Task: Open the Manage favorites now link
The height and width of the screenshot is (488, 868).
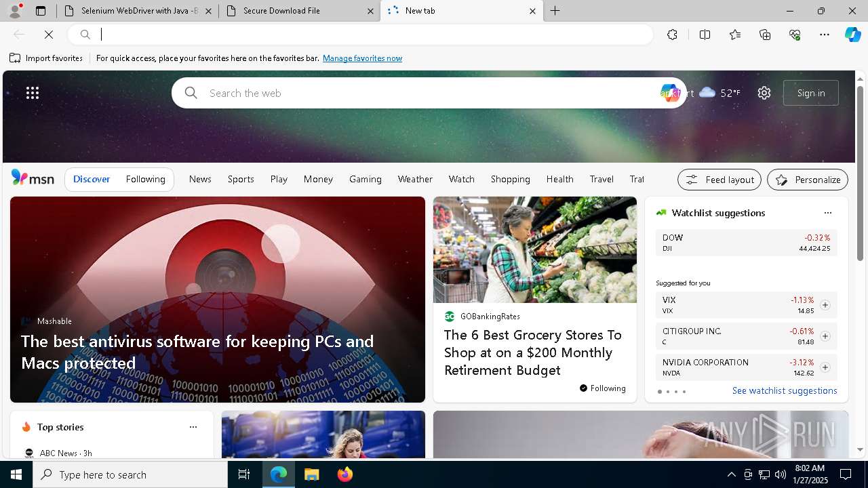Action: [x=362, y=58]
